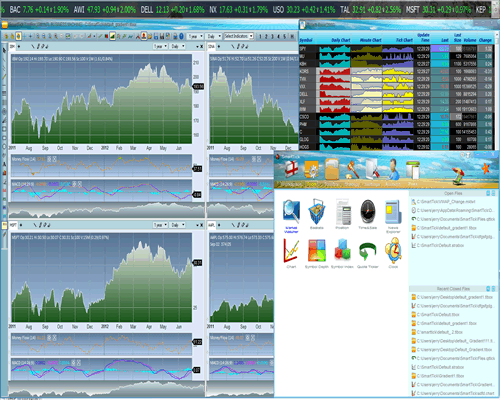Switch to the Toolbox tab in launcher

(x=332, y=184)
